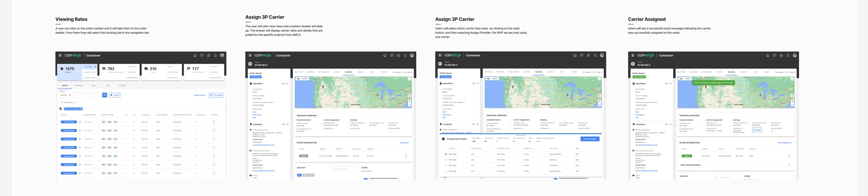Click Saved button in Viewing Rates mockup
Viewport: 868px width, 196px height.
pos(115,95)
